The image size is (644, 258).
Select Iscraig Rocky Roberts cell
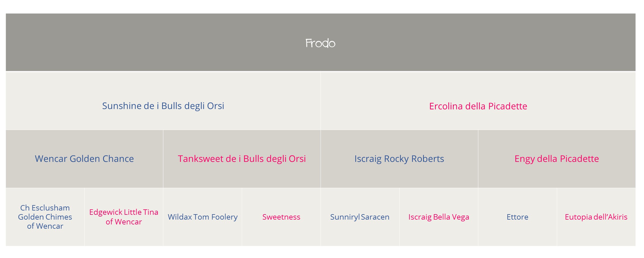click(399, 159)
